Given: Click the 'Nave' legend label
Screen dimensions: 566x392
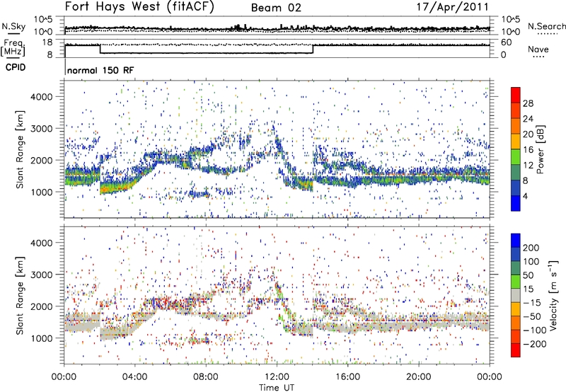Looking at the screenshot, I should (x=538, y=49).
